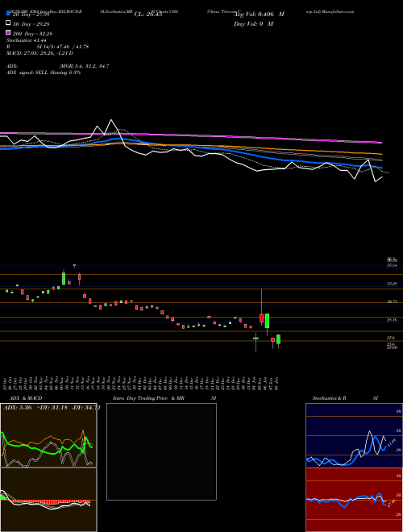This screenshot has width=403, height=532.
Task: Click the large green candle beside the long-wick red candle
Action: click(268, 321)
